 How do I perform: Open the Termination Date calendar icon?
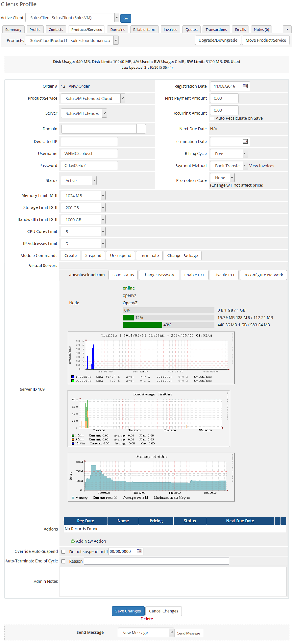245,142
